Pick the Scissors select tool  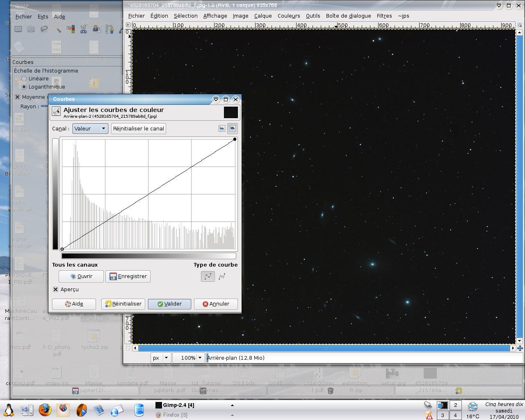click(x=84, y=29)
